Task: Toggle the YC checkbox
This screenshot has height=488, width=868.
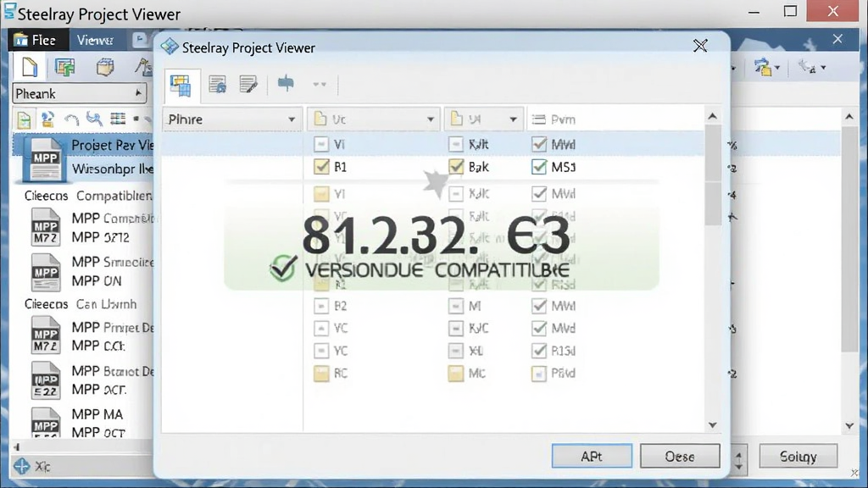Action: click(321, 351)
